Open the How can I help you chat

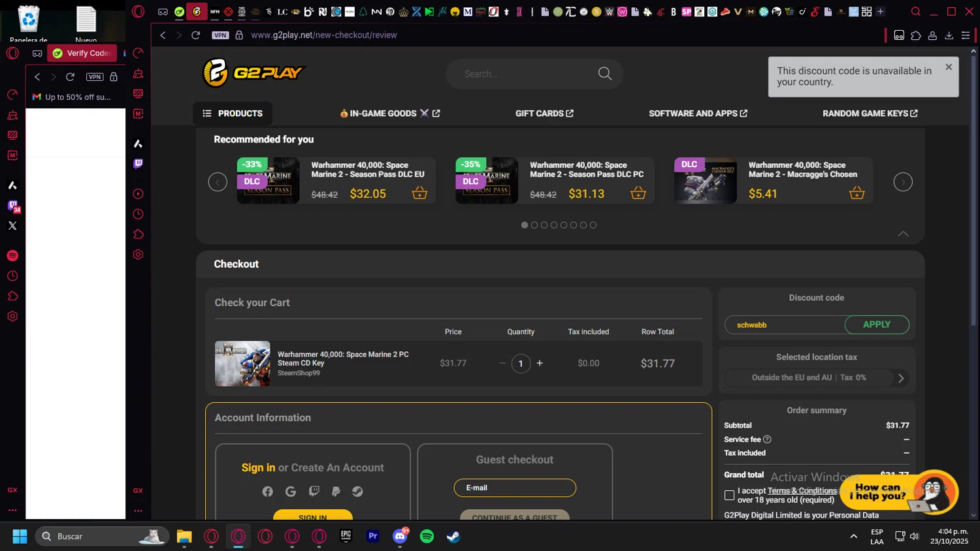900,492
